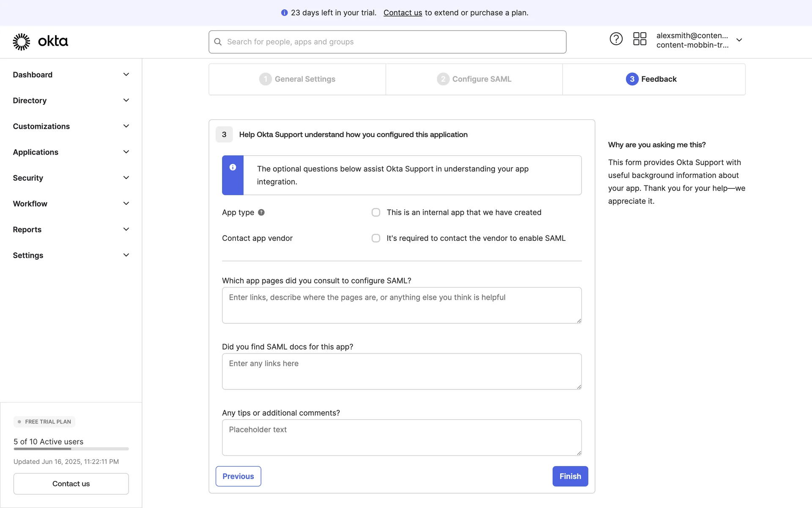Click the trial banner info icon
The height and width of the screenshot is (508, 812).
pos(284,13)
